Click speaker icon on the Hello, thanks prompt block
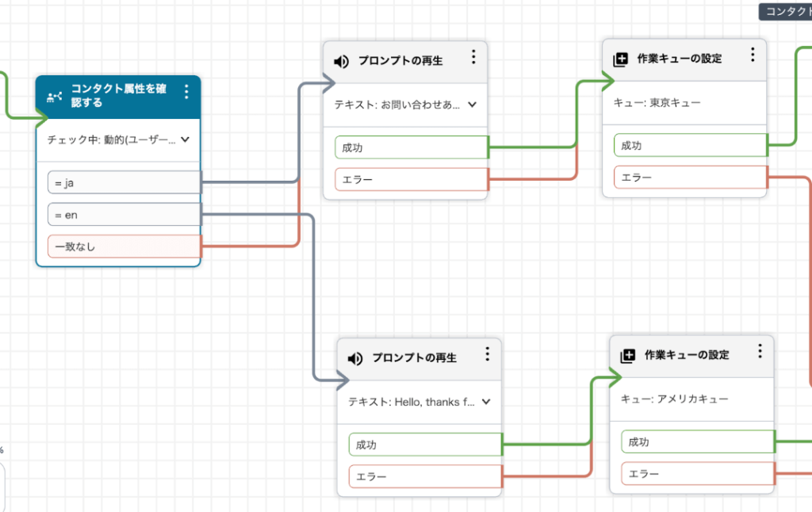 click(355, 358)
